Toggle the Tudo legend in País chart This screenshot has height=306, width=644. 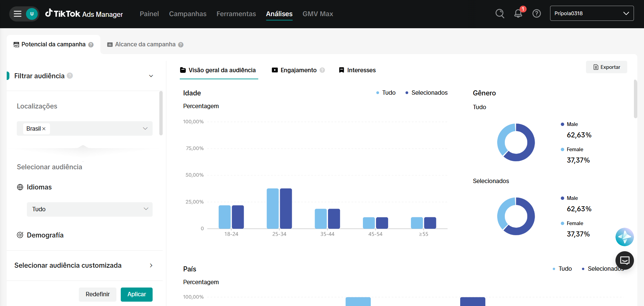[562, 269]
